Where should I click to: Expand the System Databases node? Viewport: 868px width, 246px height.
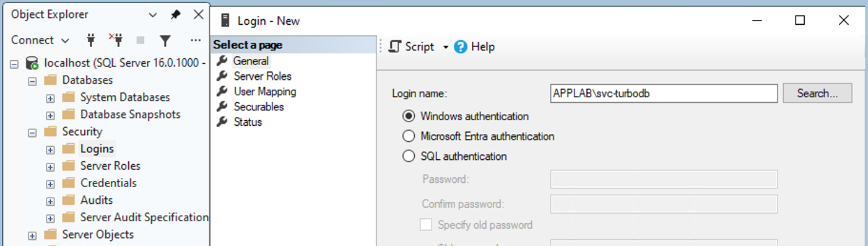tap(50, 98)
